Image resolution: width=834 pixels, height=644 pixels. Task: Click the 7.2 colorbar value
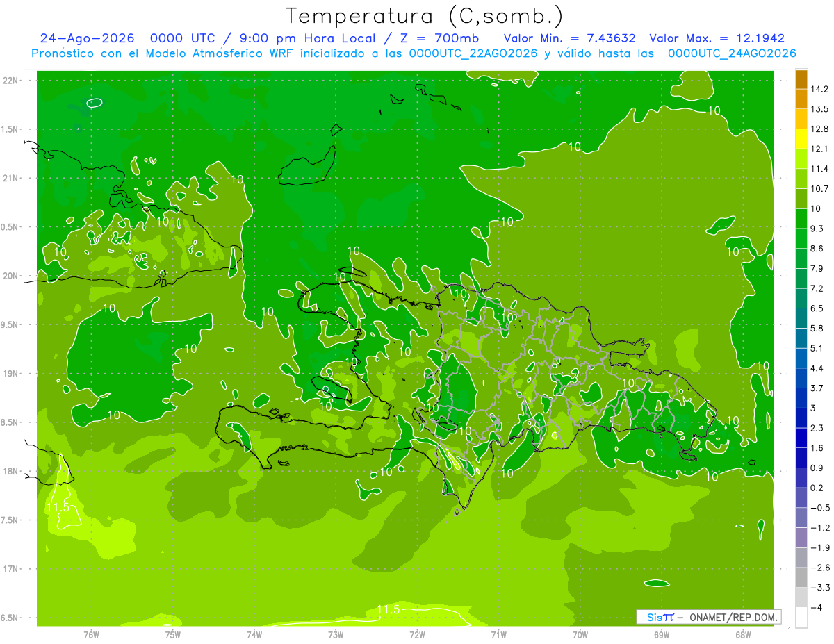coord(817,288)
